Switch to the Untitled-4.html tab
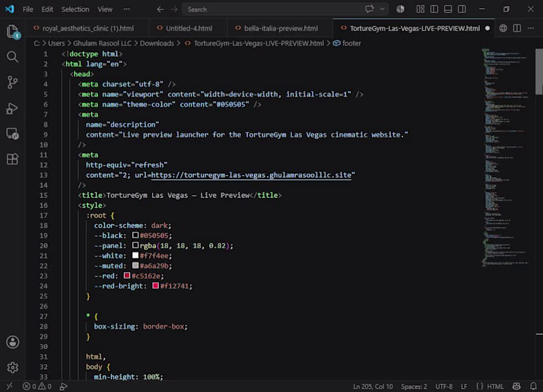This screenshot has height=392, width=543. [189, 28]
